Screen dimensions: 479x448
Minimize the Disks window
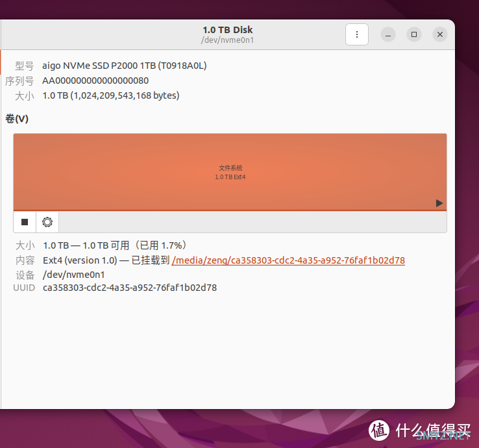click(388, 34)
